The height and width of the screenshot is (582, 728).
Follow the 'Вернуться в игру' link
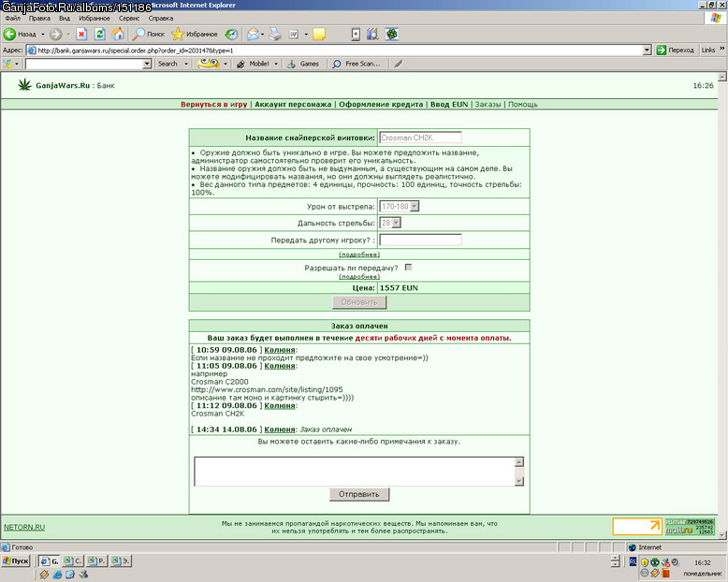[214, 105]
